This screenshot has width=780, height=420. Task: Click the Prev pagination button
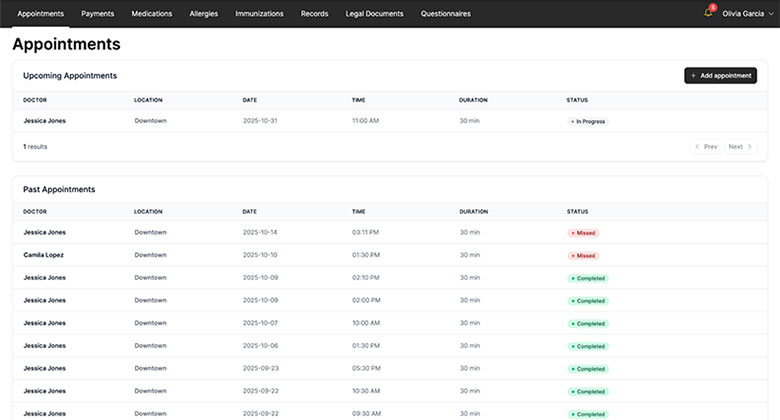706,147
